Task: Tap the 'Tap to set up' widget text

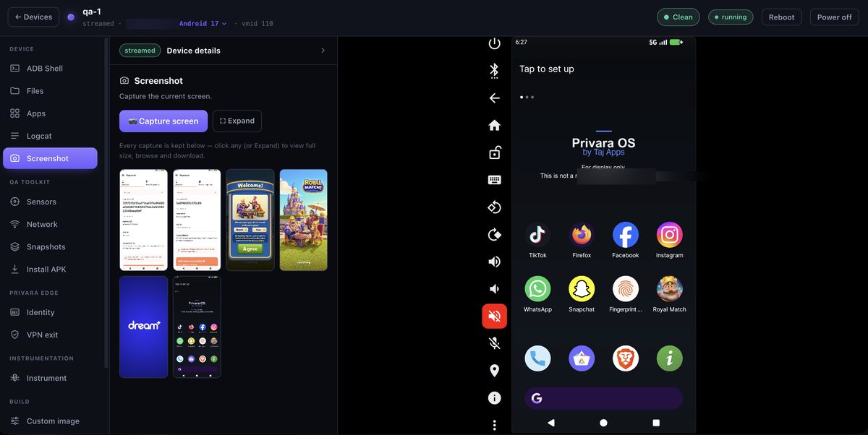Action: click(x=547, y=69)
